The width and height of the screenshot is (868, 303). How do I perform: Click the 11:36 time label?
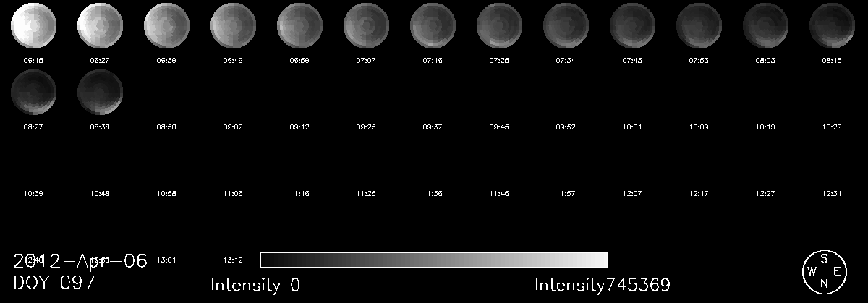433,194
